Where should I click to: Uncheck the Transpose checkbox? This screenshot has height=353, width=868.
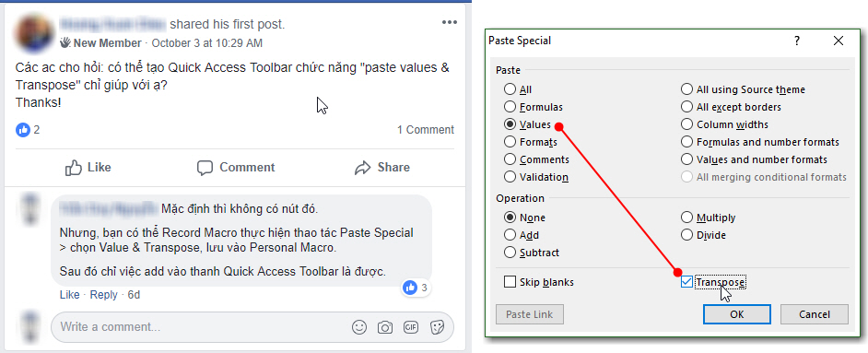click(x=687, y=282)
